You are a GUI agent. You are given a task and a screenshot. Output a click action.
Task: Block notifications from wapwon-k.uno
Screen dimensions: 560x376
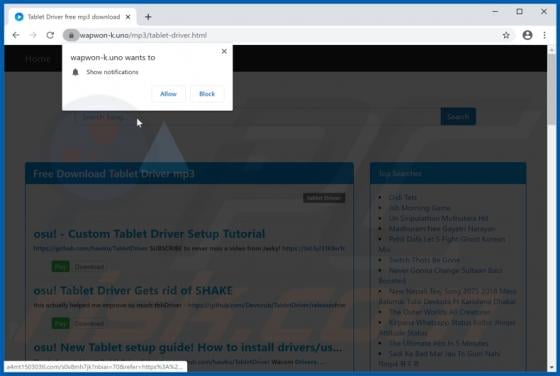207,94
